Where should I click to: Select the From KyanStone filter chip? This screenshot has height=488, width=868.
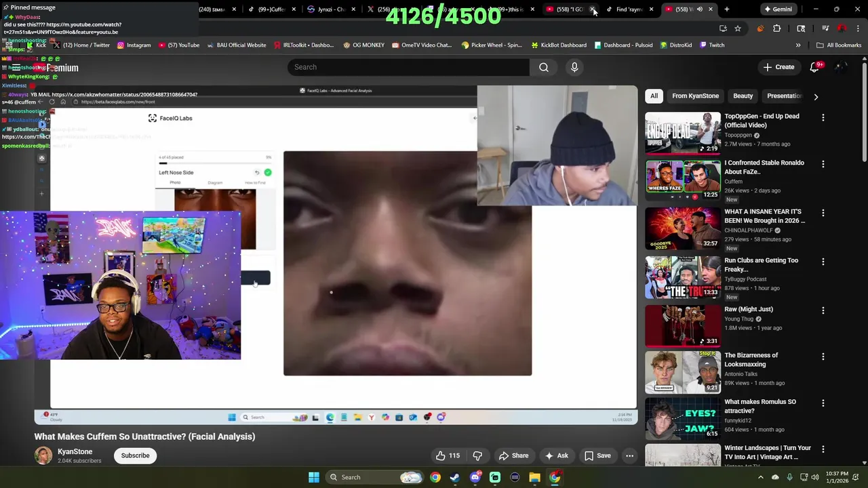(x=695, y=96)
